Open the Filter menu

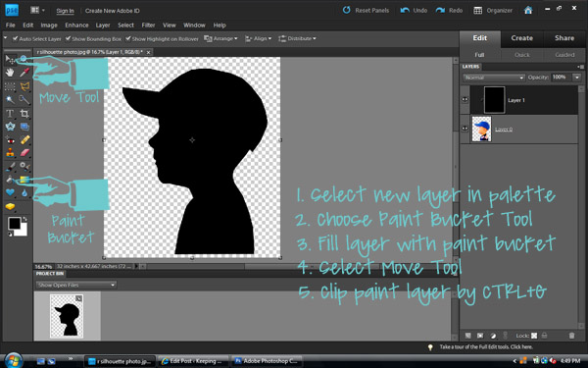[x=149, y=26]
